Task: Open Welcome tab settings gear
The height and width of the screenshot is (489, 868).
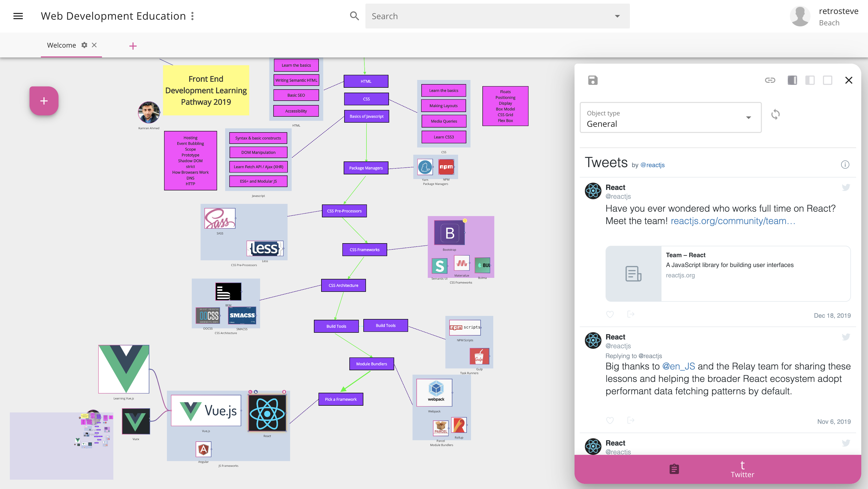Action: click(x=84, y=45)
